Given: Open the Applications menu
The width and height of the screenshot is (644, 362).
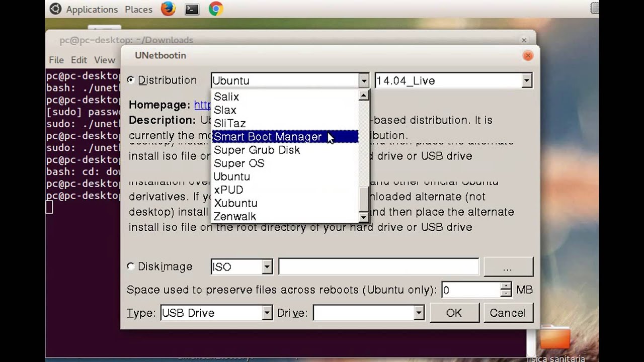Looking at the screenshot, I should pyautogui.click(x=92, y=9).
